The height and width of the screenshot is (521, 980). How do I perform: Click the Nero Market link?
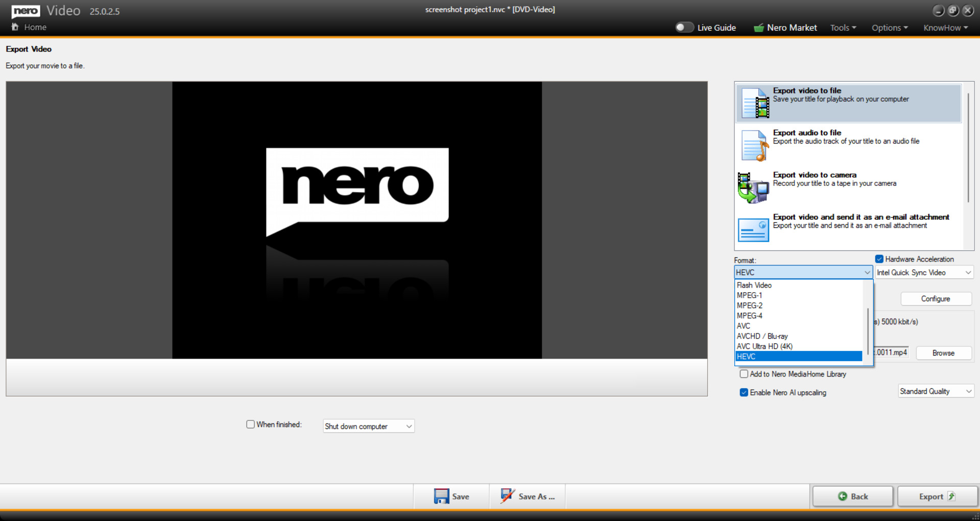click(792, 28)
